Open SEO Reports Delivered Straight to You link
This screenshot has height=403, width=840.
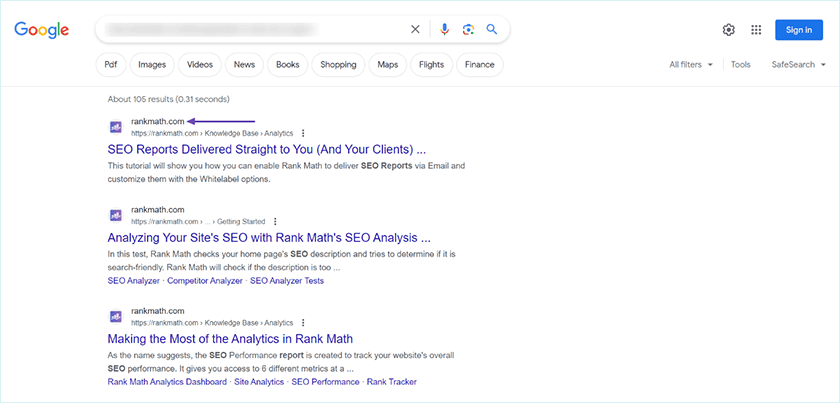pyautogui.click(x=267, y=149)
